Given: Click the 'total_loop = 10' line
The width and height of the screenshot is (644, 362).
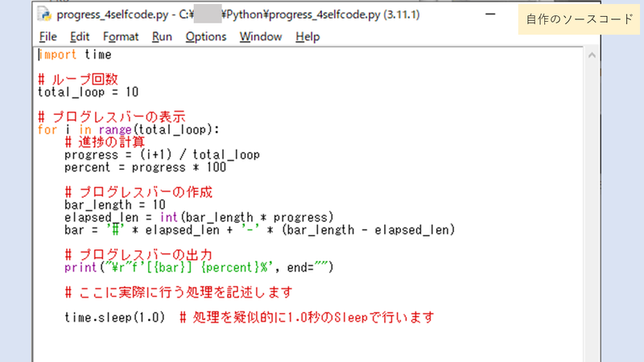Looking at the screenshot, I should 88,92.
